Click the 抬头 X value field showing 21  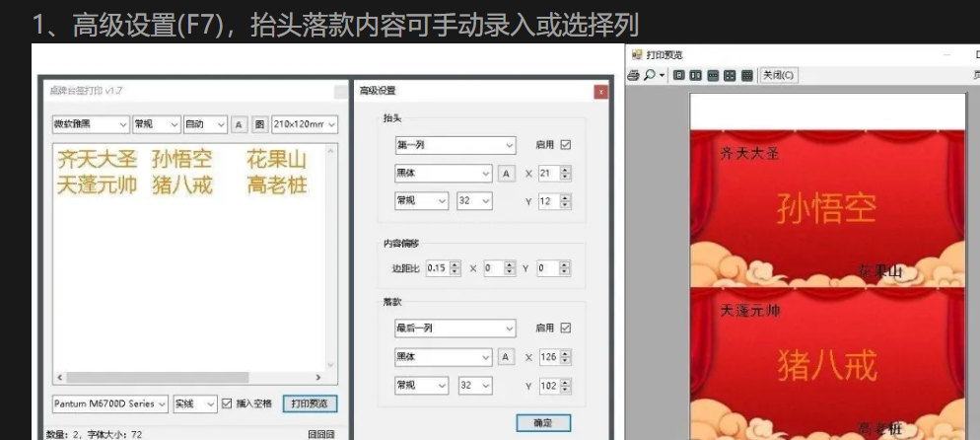tap(548, 173)
